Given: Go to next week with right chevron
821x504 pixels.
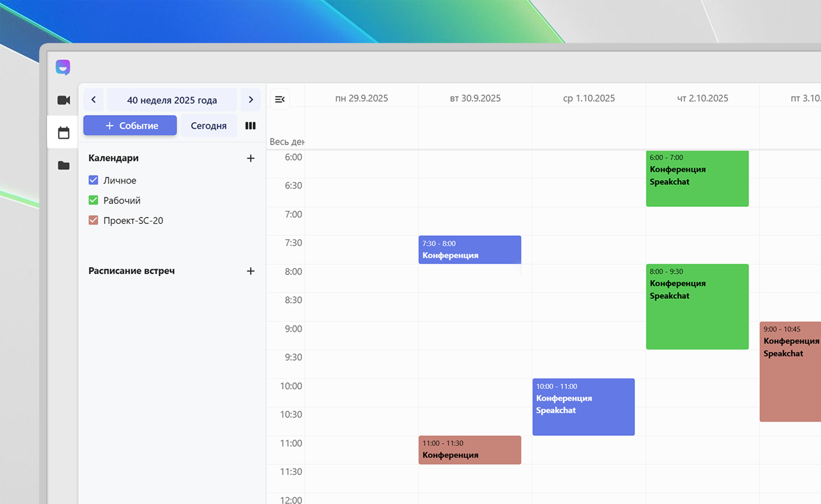Looking at the screenshot, I should pyautogui.click(x=251, y=100).
